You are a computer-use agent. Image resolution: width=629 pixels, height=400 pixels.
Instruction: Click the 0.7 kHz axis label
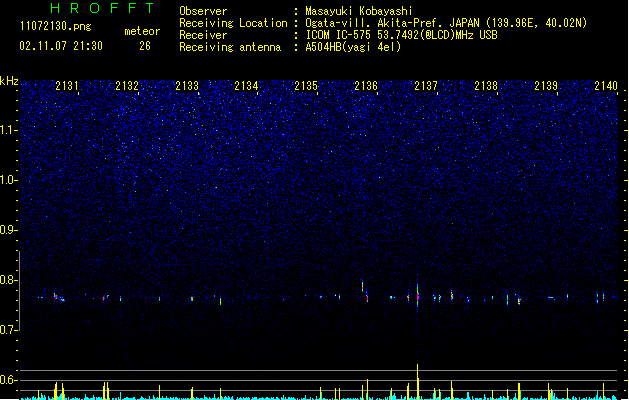(x=9, y=330)
